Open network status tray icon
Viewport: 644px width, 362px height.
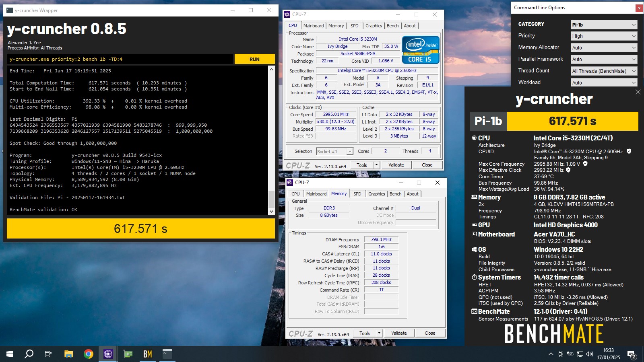(580, 354)
